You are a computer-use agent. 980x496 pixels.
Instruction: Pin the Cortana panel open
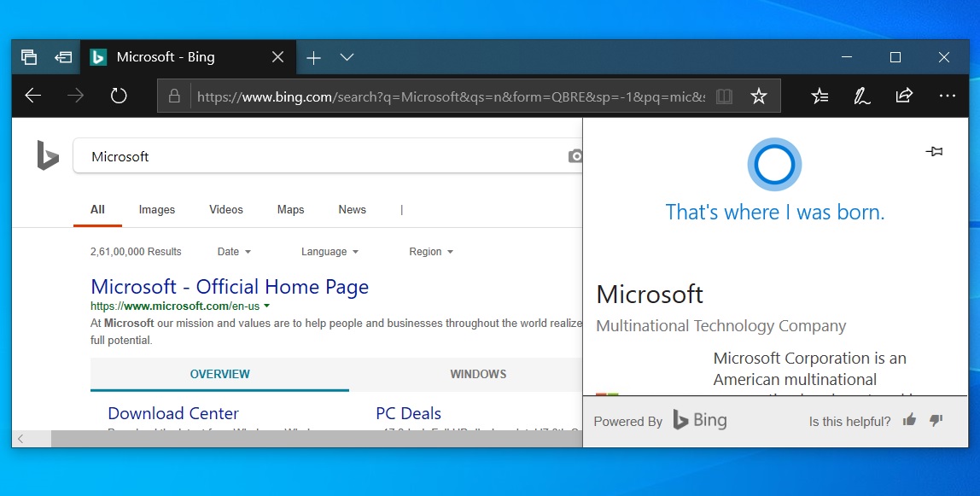click(934, 151)
